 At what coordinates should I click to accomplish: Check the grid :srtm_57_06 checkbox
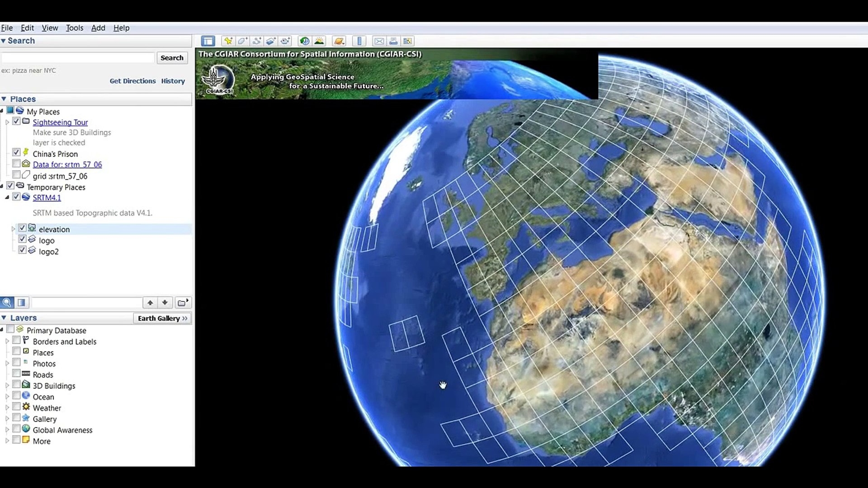16,175
